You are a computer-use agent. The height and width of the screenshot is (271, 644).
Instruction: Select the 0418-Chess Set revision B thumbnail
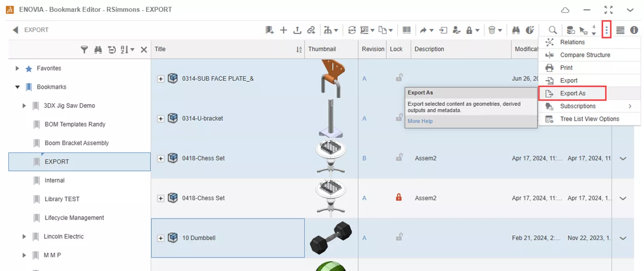pos(331,158)
